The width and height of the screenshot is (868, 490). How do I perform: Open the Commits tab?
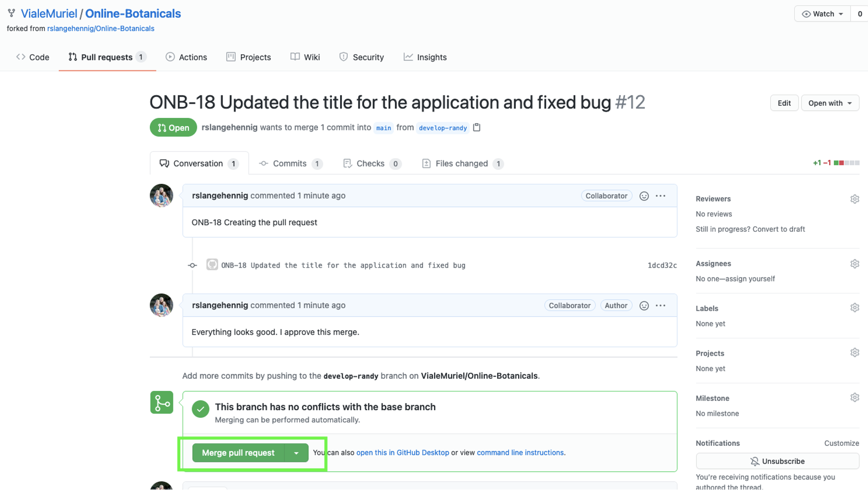pos(289,164)
